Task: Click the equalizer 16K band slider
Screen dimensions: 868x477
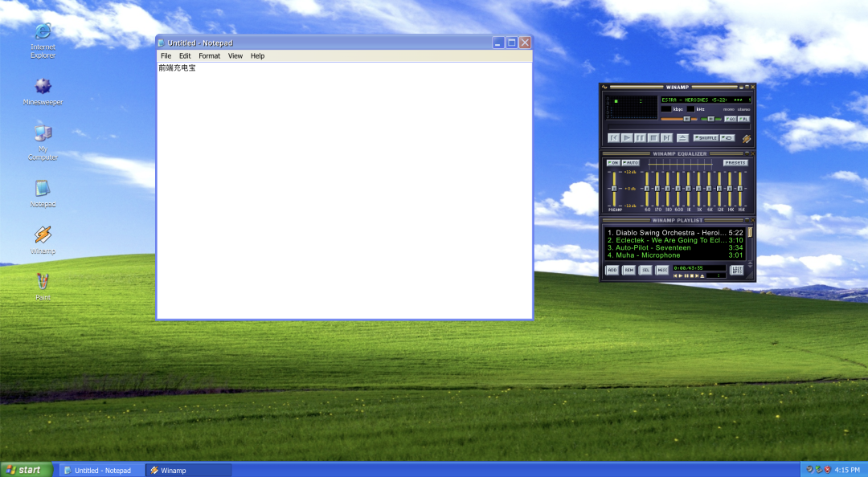Action: (740, 189)
